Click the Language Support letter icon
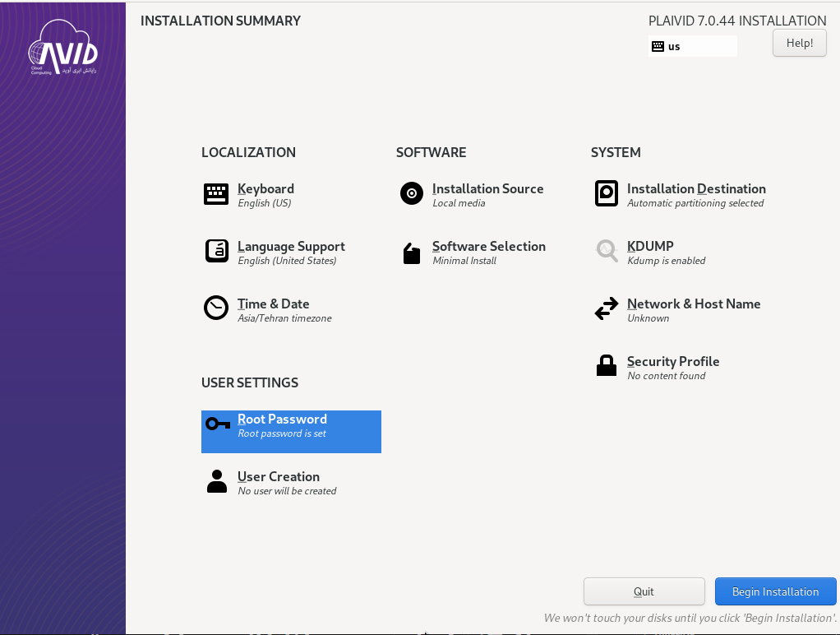Screen dimensions: 840x635 click(x=216, y=251)
